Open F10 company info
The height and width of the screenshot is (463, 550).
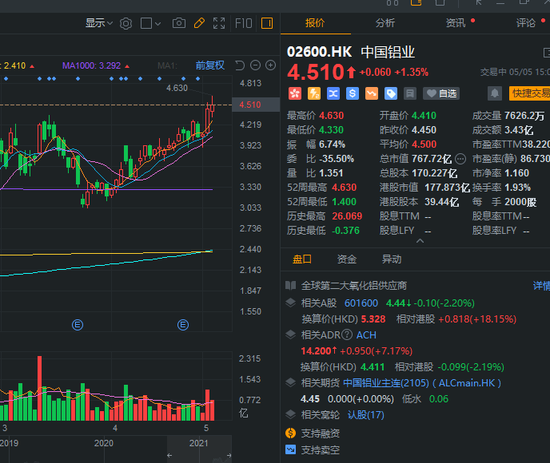point(243,24)
